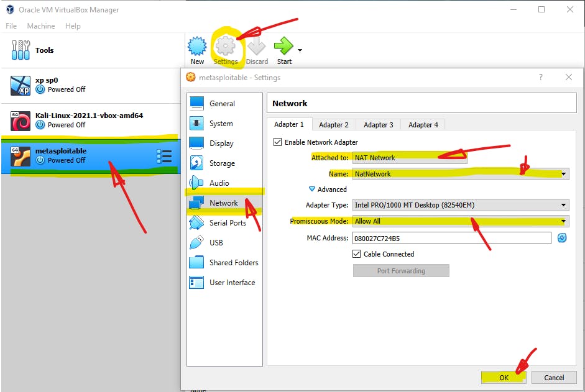
Task: Open the Adapter Type dropdown
Action: point(461,205)
